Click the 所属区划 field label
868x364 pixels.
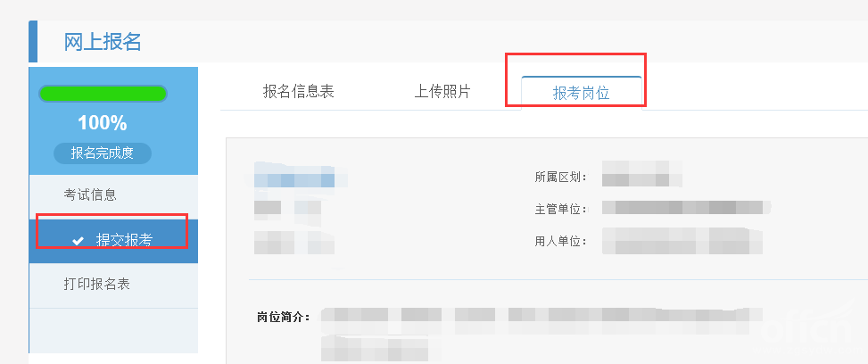point(561,178)
